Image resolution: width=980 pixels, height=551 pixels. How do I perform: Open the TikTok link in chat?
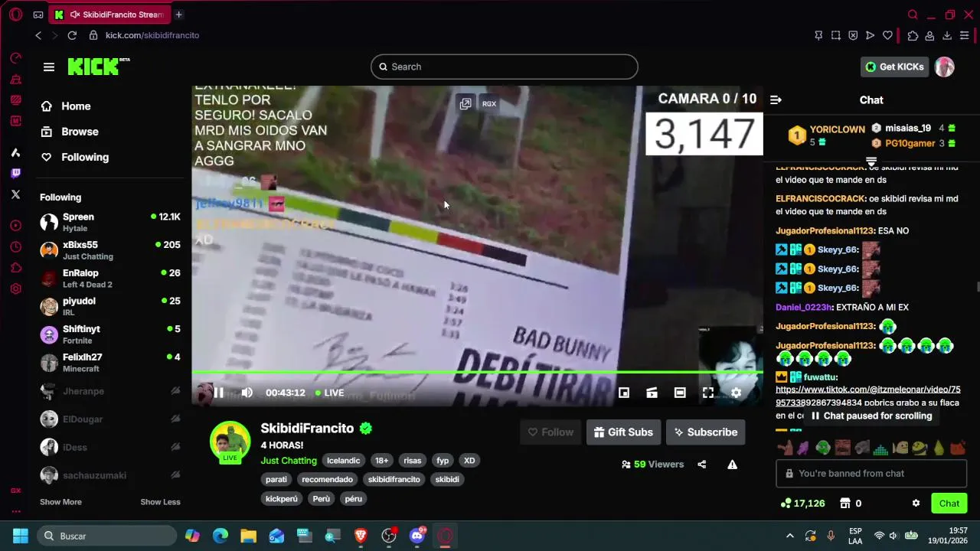pyautogui.click(x=867, y=396)
